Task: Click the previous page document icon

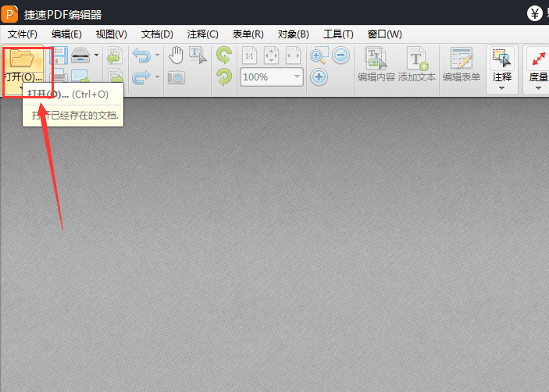Action: (x=115, y=55)
